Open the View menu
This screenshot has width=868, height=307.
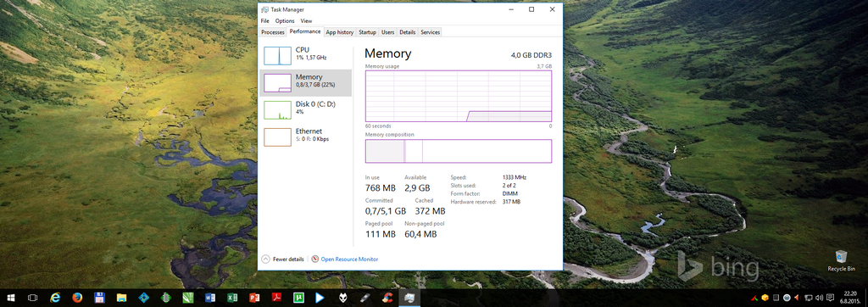point(306,21)
